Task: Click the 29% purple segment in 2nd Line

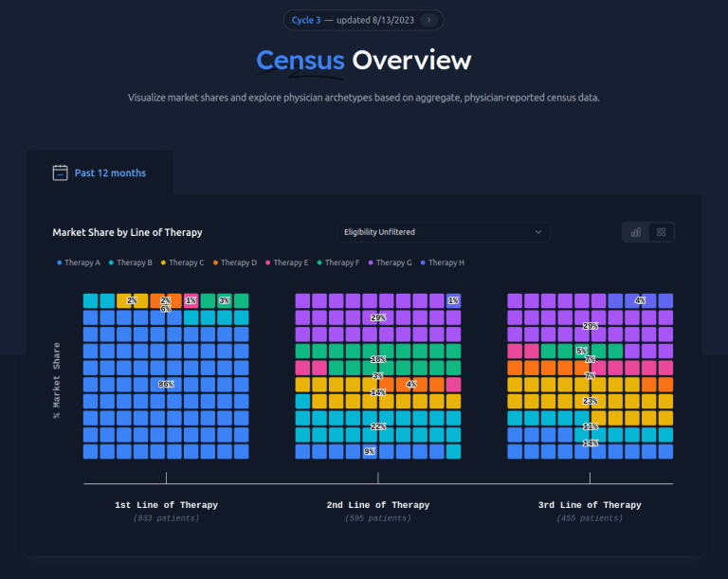Action: (x=378, y=317)
